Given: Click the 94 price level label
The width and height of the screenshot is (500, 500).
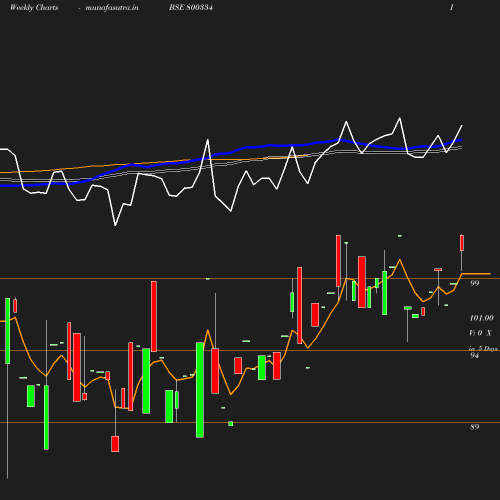Looking at the screenshot, I should coord(474,355).
